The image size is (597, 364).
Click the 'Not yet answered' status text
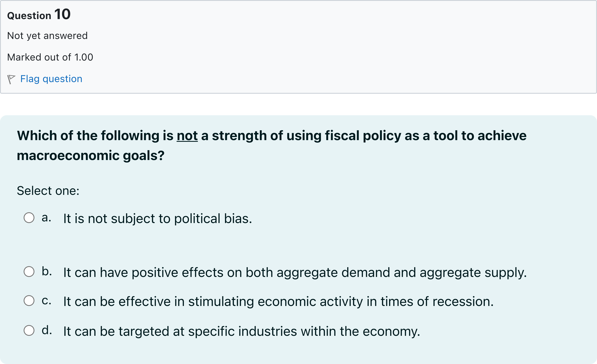47,36
